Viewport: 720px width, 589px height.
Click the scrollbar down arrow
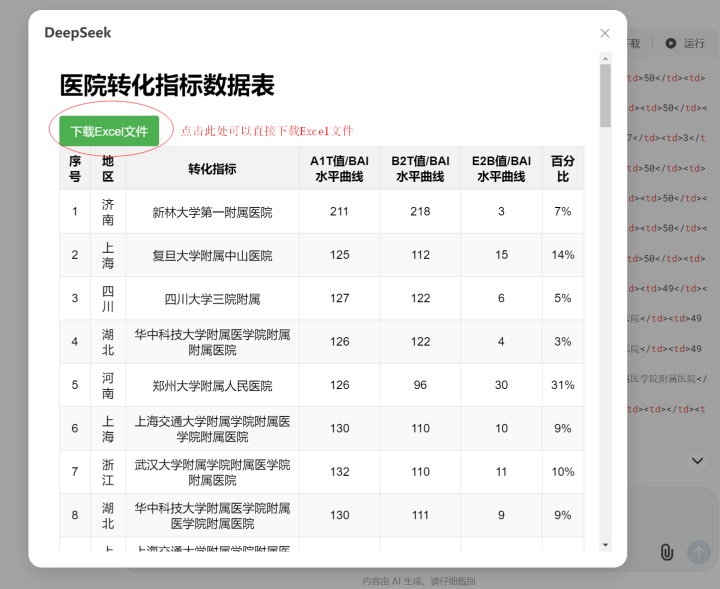coord(605,545)
